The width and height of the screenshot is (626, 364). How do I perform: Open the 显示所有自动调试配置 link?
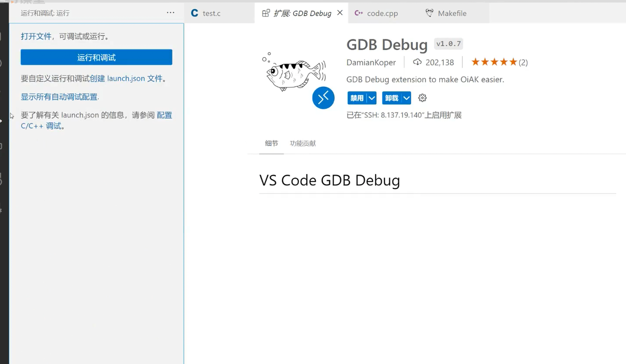[x=60, y=97]
